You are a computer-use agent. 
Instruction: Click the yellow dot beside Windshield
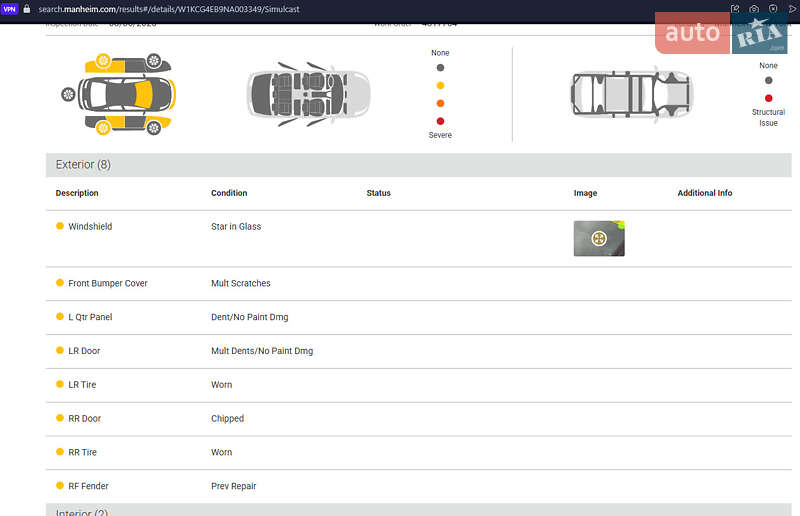(x=60, y=226)
